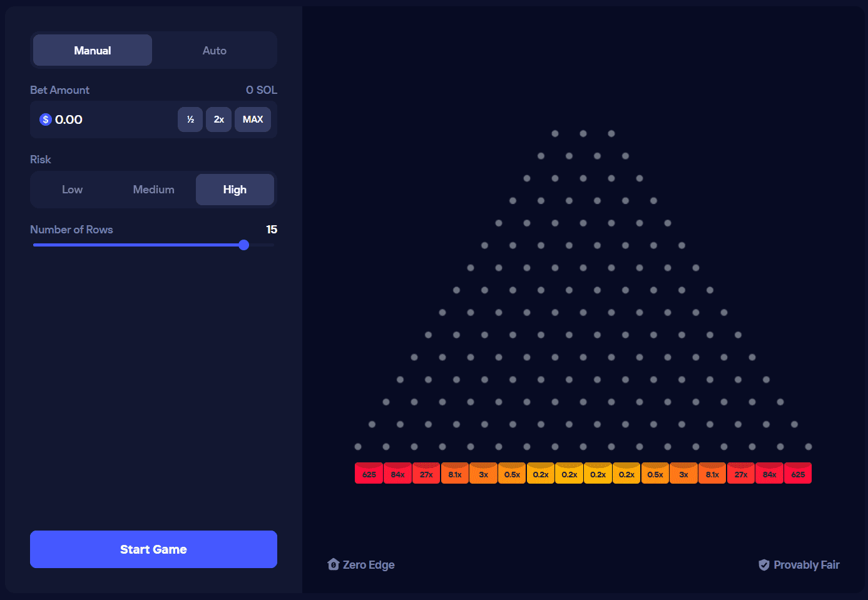Image resolution: width=868 pixels, height=600 pixels.
Task: Click the leftmost 625 multiplier slot
Action: tap(369, 473)
